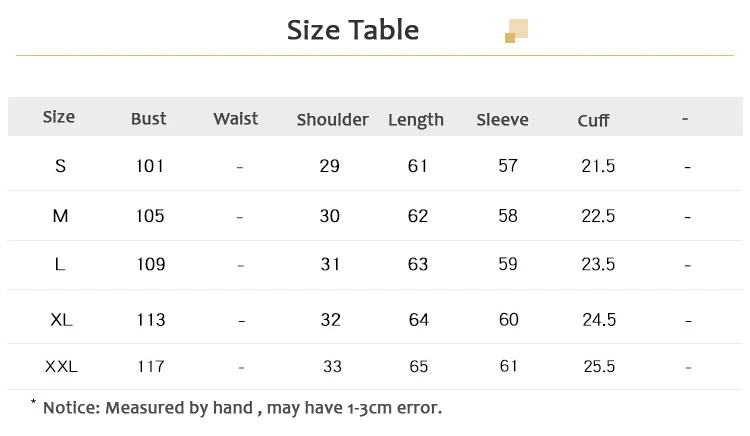Viewport: 750px width, 436px height.
Task: Click size S row label
Action: click(60, 166)
